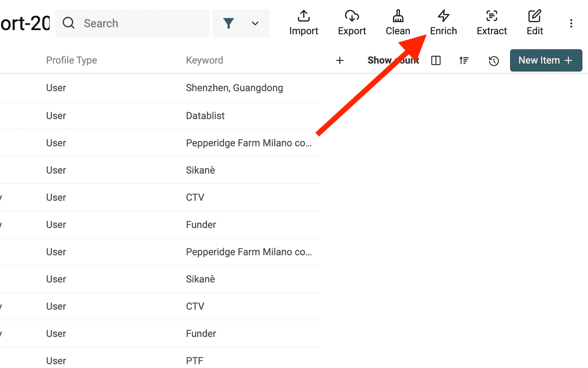Image resolution: width=588 pixels, height=368 pixels.
Task: Click the magnifier search icon
Action: [69, 23]
